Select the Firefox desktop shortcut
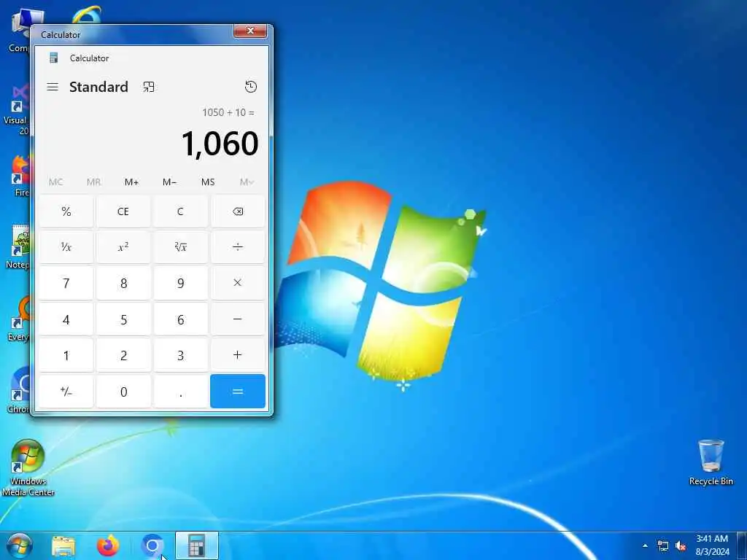747x560 pixels. point(20,176)
